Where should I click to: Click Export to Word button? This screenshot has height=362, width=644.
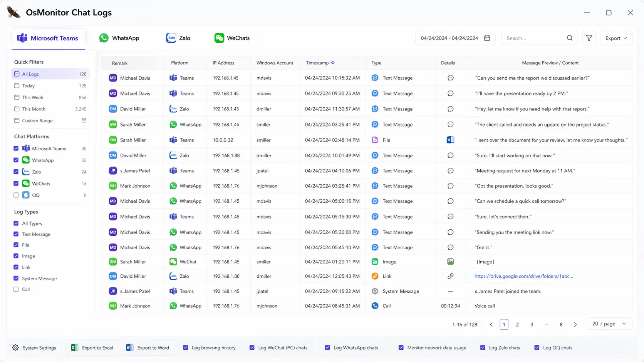148,348
